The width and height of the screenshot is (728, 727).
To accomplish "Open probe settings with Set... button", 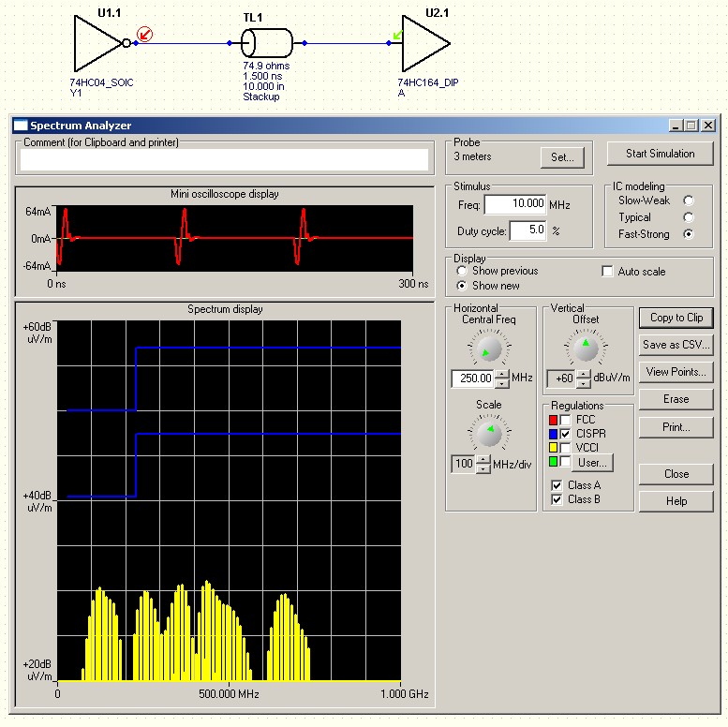I will pyautogui.click(x=562, y=157).
